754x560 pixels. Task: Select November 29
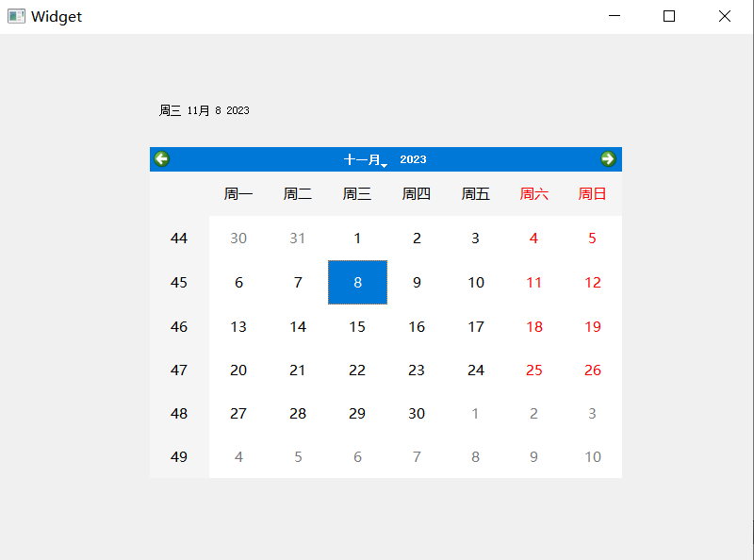tap(357, 413)
